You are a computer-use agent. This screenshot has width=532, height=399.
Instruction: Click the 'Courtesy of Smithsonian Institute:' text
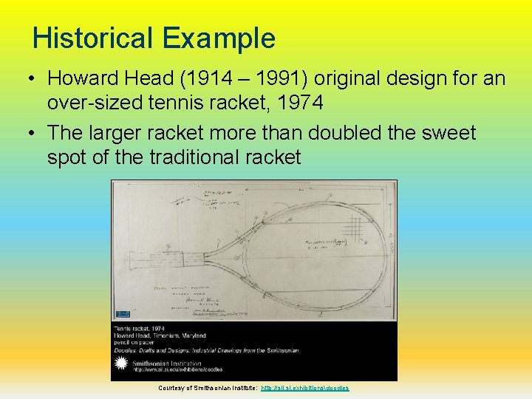[208, 388]
